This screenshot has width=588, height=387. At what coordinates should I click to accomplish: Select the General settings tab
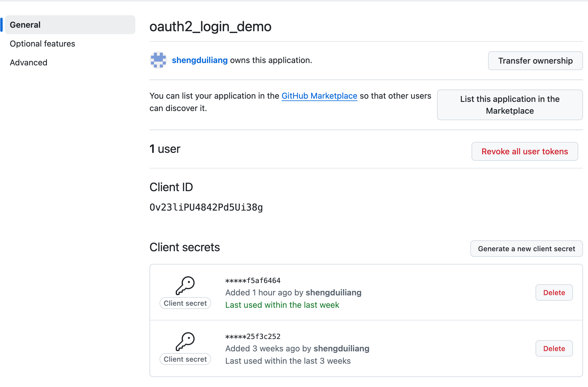pyautogui.click(x=25, y=24)
